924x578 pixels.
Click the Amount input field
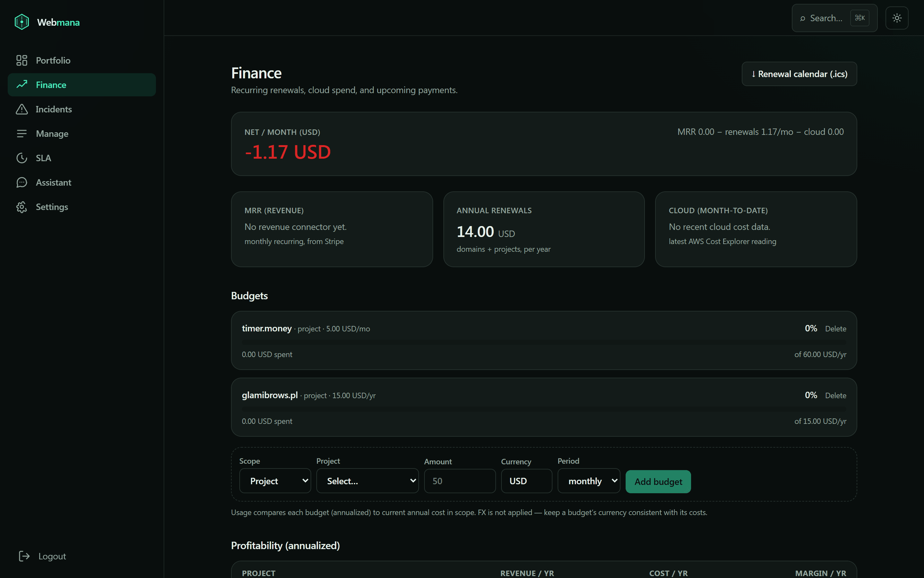pos(460,481)
